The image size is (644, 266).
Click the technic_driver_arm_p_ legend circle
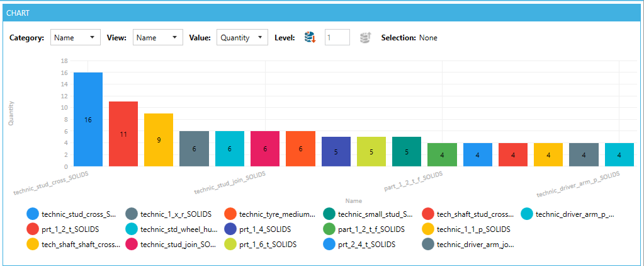[x=527, y=214]
